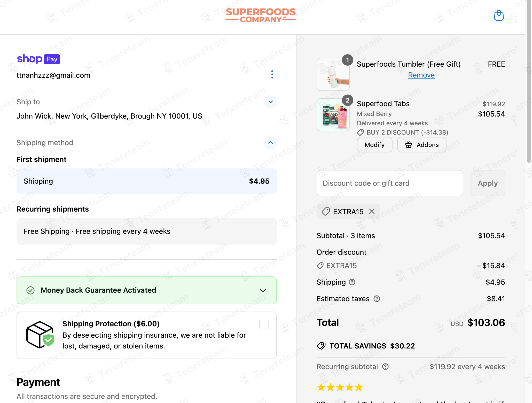Click the Recurring subtotal help icon
The image size is (532, 403).
coord(385,367)
